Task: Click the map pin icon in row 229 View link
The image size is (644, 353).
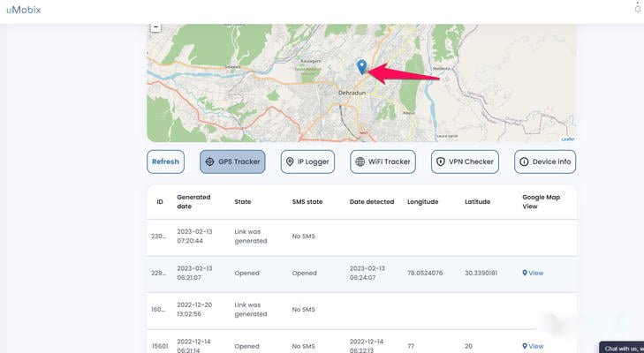Action: (x=525, y=273)
